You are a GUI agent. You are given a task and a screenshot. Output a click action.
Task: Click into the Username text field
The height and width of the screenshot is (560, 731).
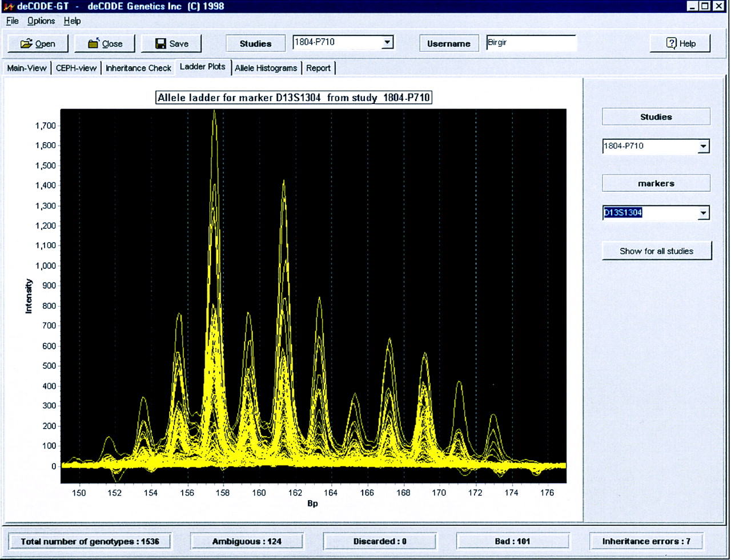click(531, 43)
